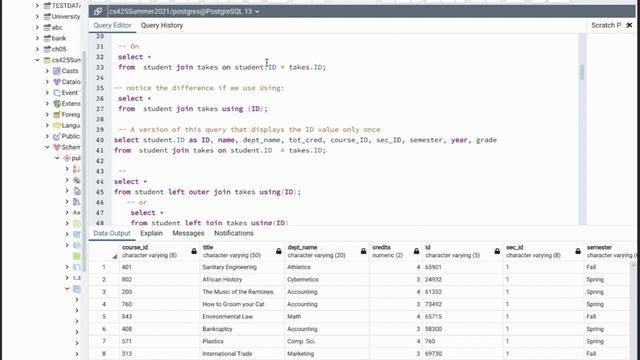Select the bank database icon
The image size is (640, 360).
pos(47,38)
